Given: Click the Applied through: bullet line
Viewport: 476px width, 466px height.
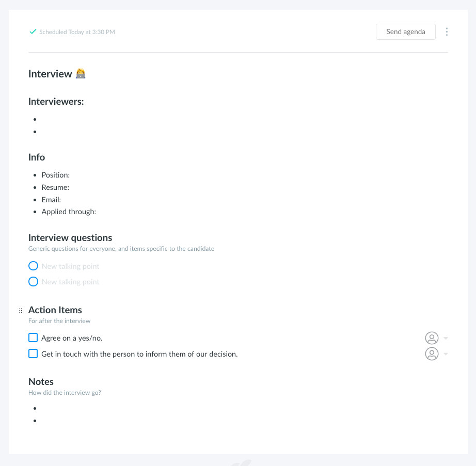Looking at the screenshot, I should click(69, 212).
